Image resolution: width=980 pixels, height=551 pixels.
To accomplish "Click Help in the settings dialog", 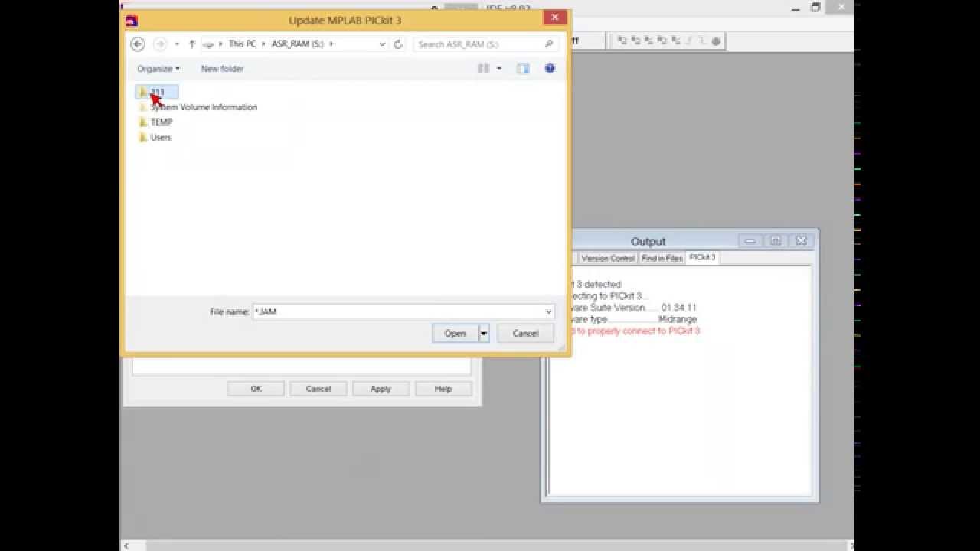I will coord(443,389).
